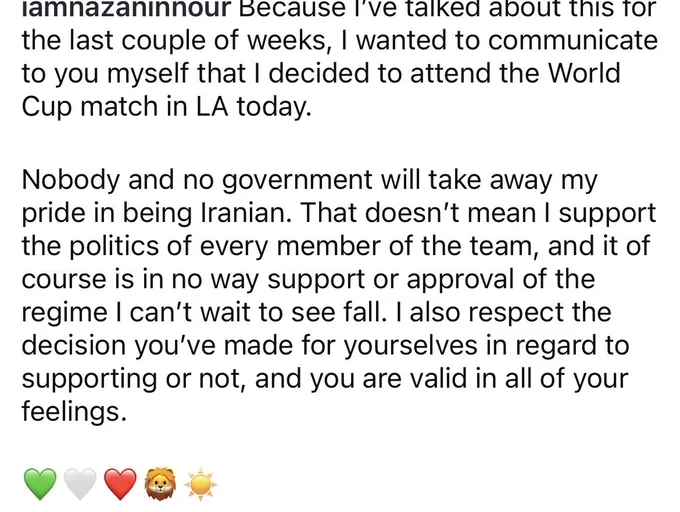The height and width of the screenshot is (512, 680).
Task: Click the final word "feelings."
Action: (x=74, y=412)
